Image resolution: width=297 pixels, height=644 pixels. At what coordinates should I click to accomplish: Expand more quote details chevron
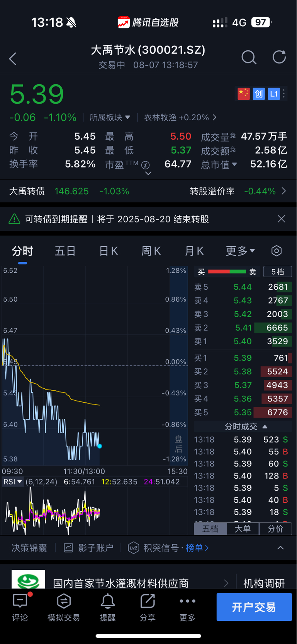148,174
